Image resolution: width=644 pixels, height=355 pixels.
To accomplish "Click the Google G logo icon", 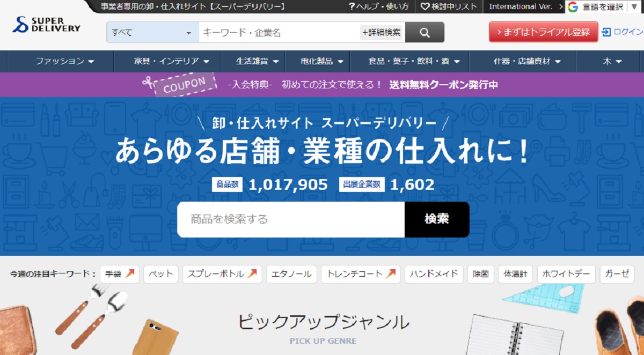I will click(x=573, y=7).
